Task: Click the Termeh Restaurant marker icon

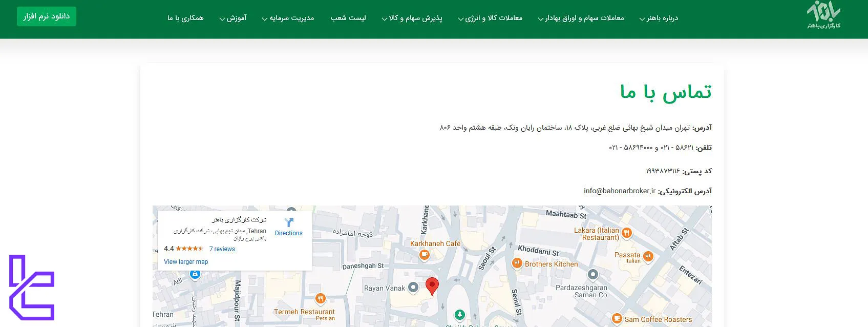Action: tap(321, 298)
